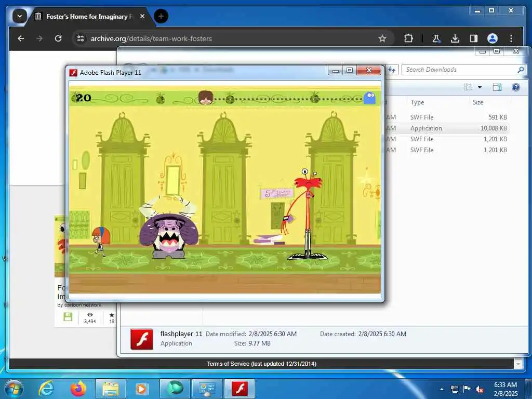Image resolution: width=532 pixels, height=399 pixels.
Task: Click the Adobe Flash Player title icon
Action: 73,72
